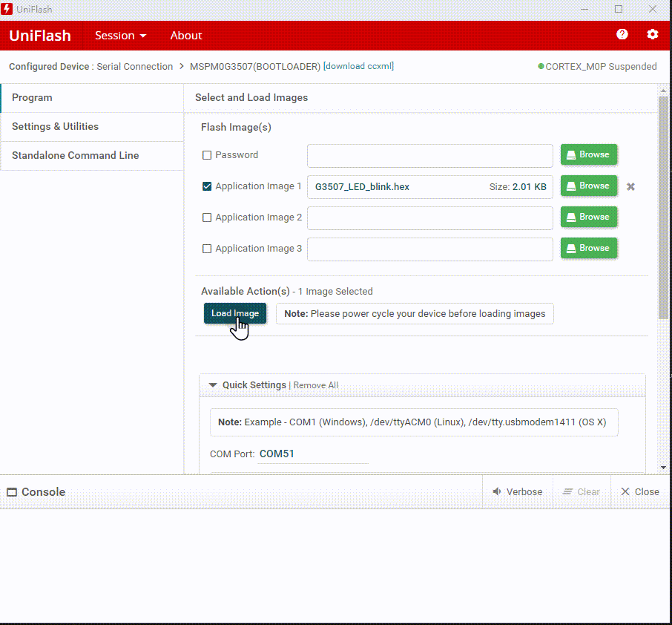
Task: Enable the Password checkbox
Action: 207,155
